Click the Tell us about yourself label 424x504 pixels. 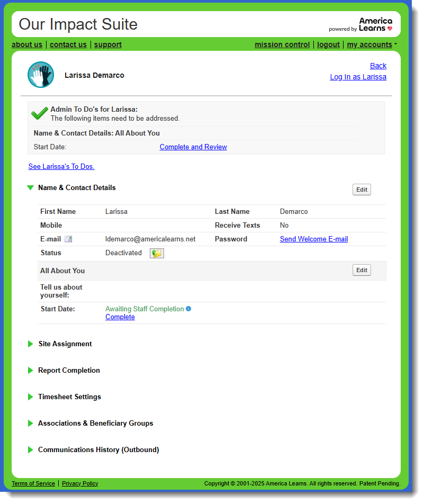61,291
